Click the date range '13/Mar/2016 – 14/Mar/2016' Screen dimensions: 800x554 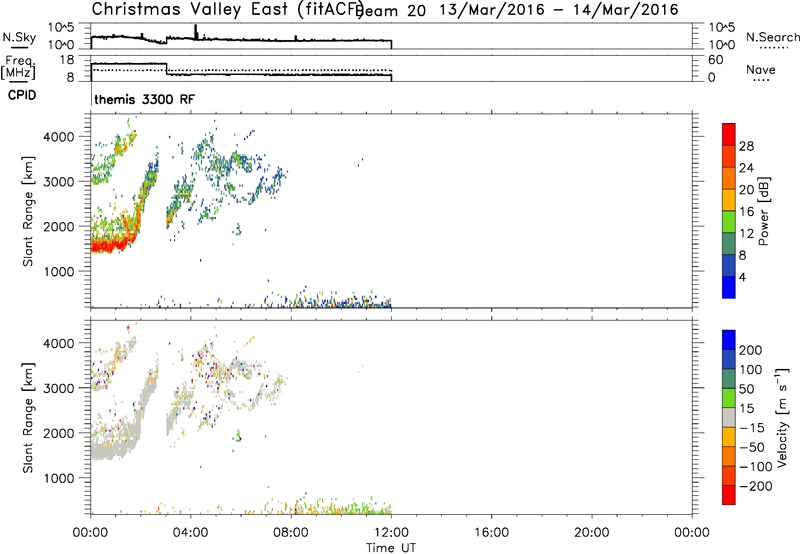tap(559, 10)
